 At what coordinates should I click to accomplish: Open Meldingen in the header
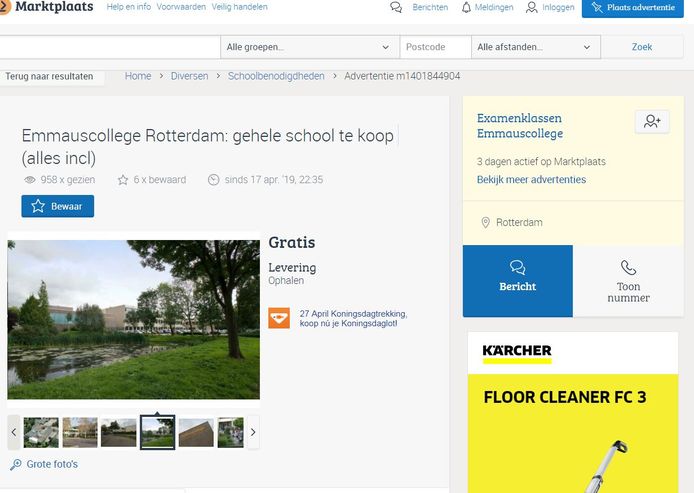(x=494, y=8)
